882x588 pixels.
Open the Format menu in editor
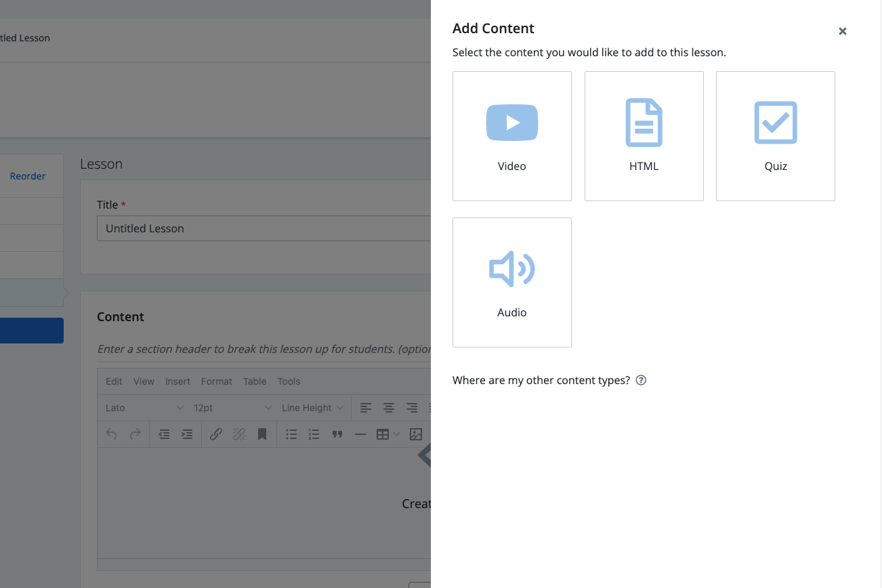pos(216,381)
